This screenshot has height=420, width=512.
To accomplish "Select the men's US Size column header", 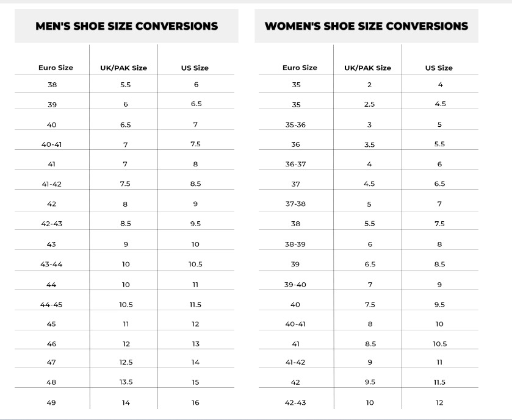I will [x=195, y=68].
